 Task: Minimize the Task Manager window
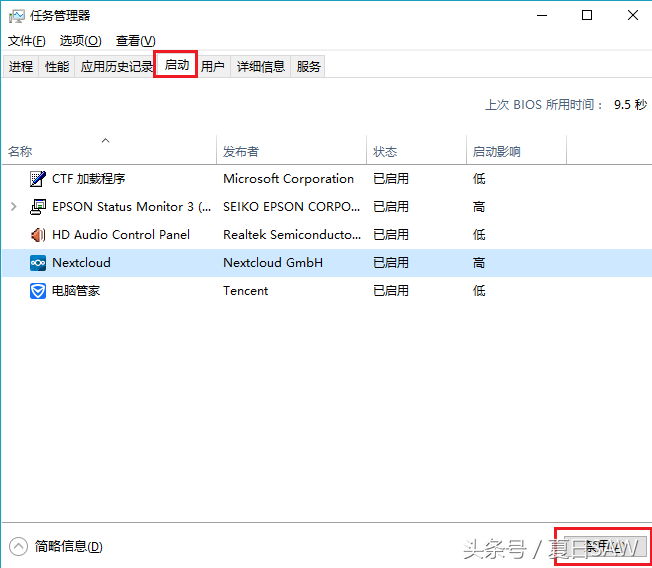point(542,16)
